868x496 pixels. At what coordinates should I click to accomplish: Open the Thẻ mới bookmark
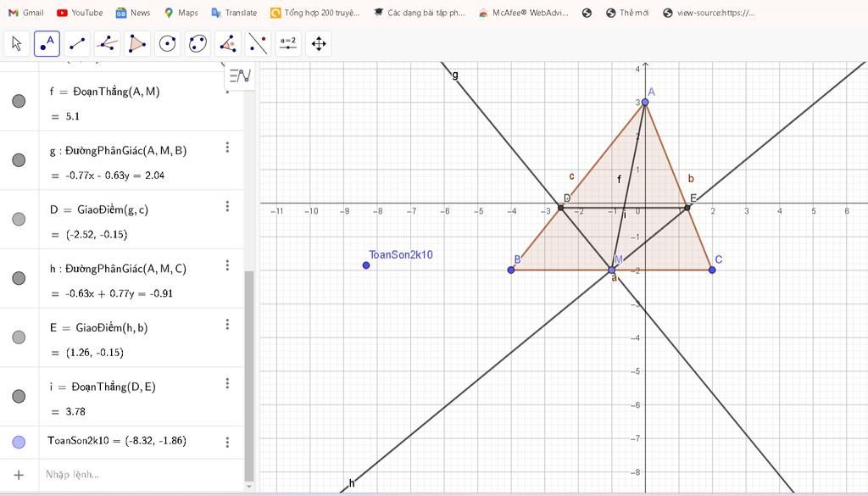(627, 13)
